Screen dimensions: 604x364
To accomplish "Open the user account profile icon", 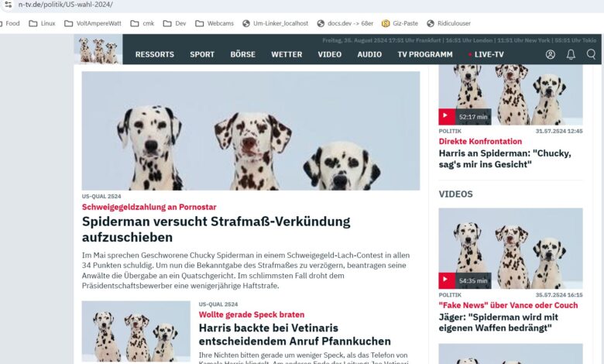I will [x=551, y=54].
